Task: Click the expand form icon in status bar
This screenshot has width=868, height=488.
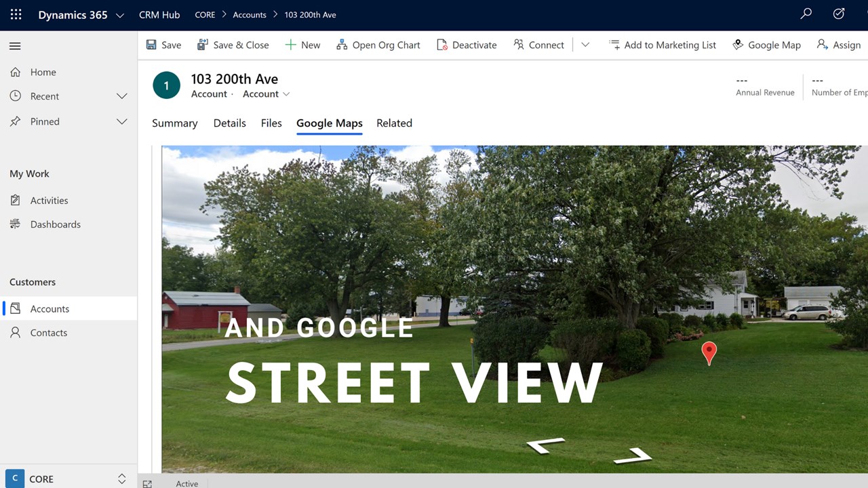Action: click(x=147, y=483)
